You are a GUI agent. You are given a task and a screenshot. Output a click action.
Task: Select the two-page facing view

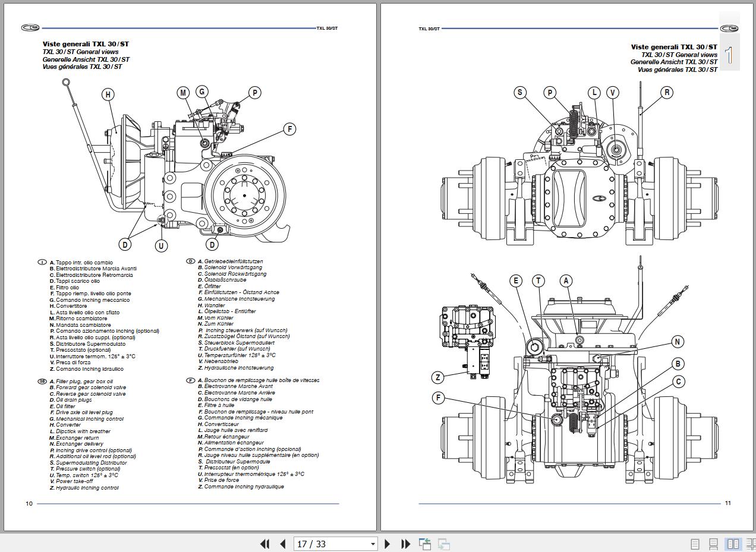tap(733, 544)
